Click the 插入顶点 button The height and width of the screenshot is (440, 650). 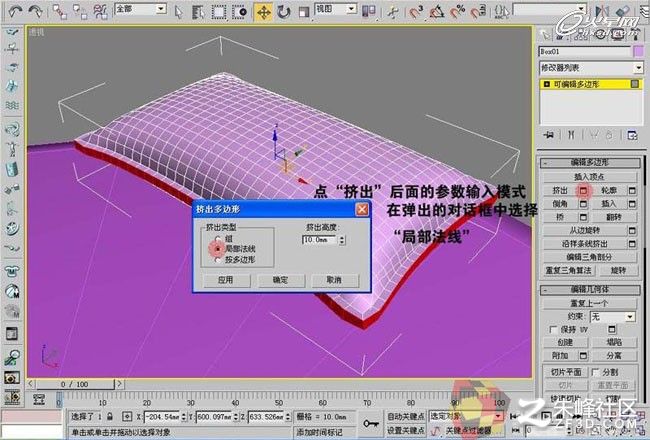(589, 177)
